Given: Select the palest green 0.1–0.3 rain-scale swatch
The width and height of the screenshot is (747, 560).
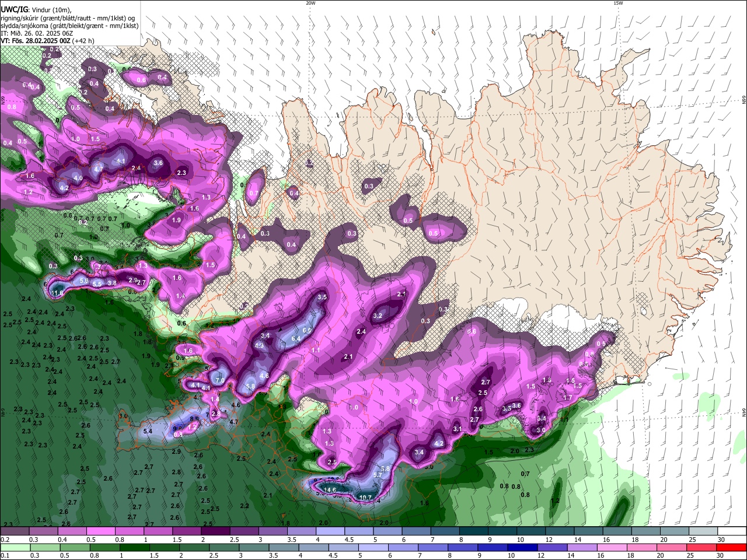Looking at the screenshot, I should (x=14, y=547).
